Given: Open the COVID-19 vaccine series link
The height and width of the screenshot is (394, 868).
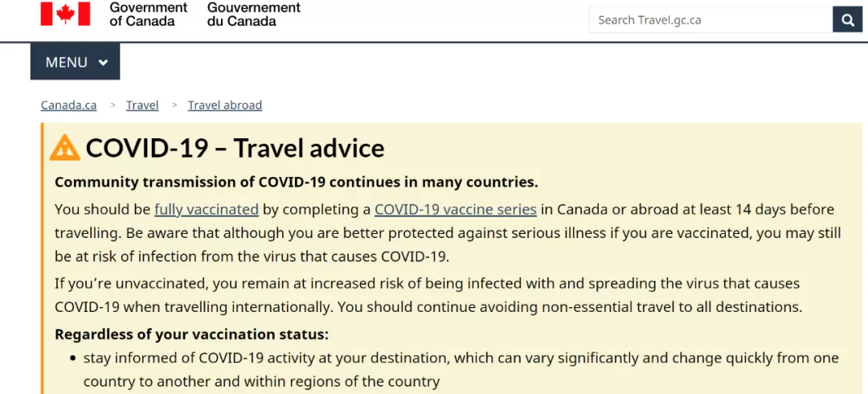Looking at the screenshot, I should [x=456, y=210].
